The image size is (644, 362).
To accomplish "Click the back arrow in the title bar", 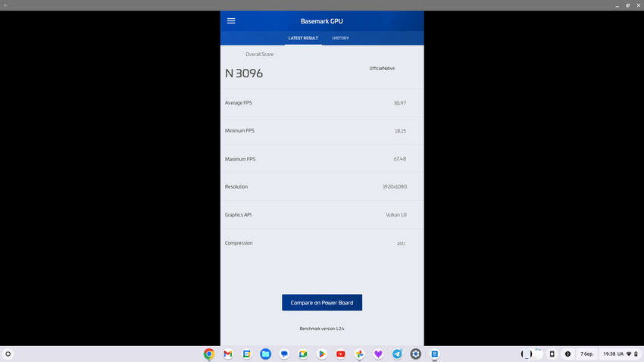I will [6, 5].
